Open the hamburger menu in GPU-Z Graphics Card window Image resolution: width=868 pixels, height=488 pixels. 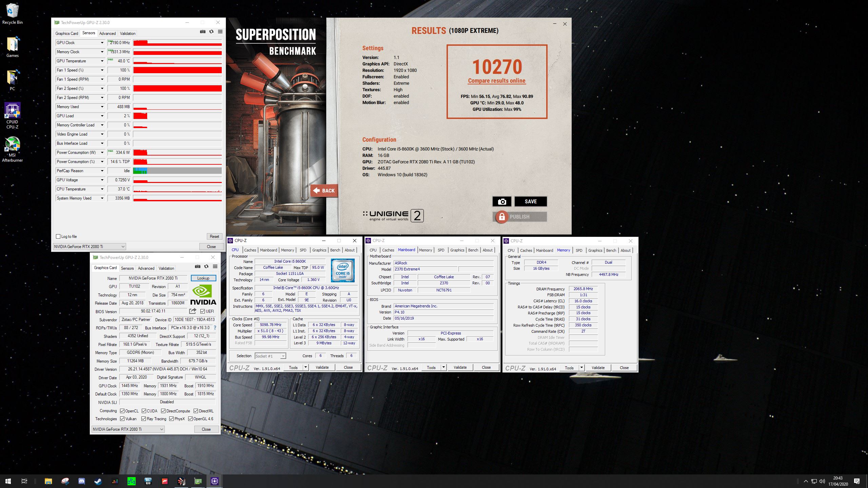click(x=215, y=266)
